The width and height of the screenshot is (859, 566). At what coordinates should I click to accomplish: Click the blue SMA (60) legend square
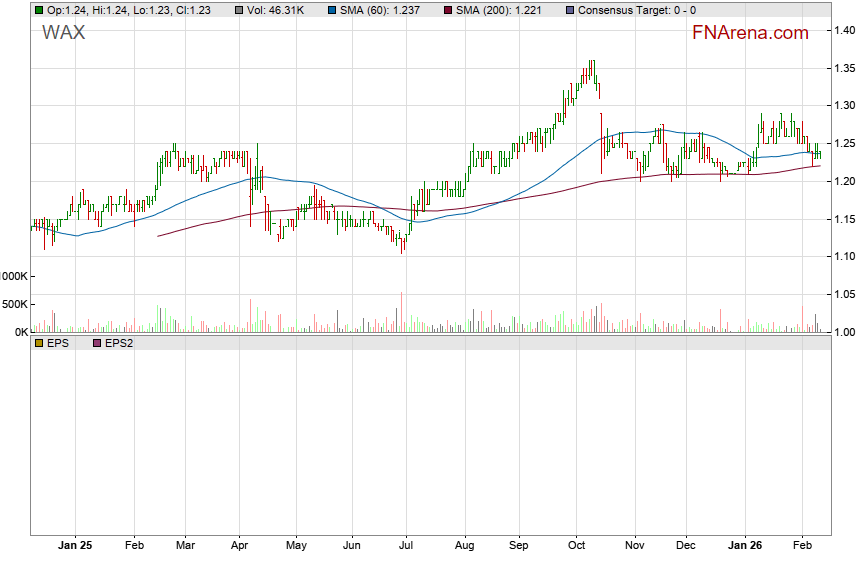pyautogui.click(x=332, y=9)
